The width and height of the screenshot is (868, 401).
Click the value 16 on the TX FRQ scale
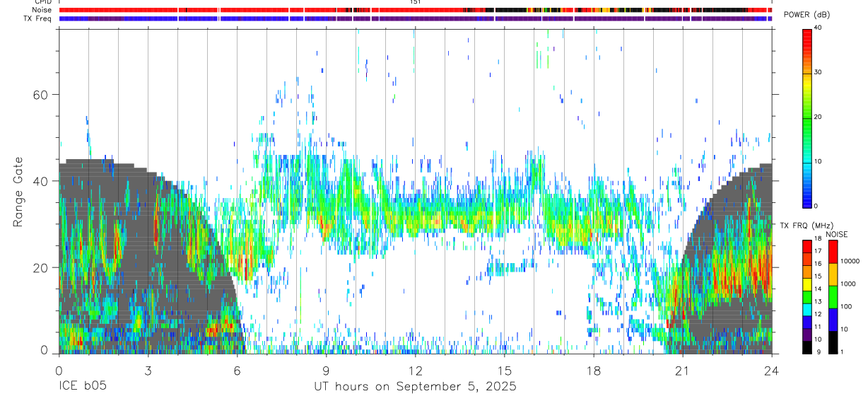coord(818,263)
